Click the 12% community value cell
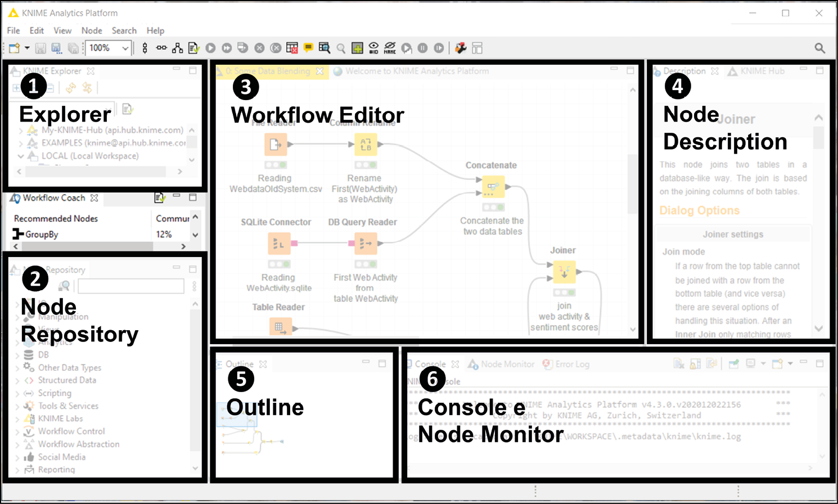The height and width of the screenshot is (504, 838). pyautogui.click(x=164, y=234)
